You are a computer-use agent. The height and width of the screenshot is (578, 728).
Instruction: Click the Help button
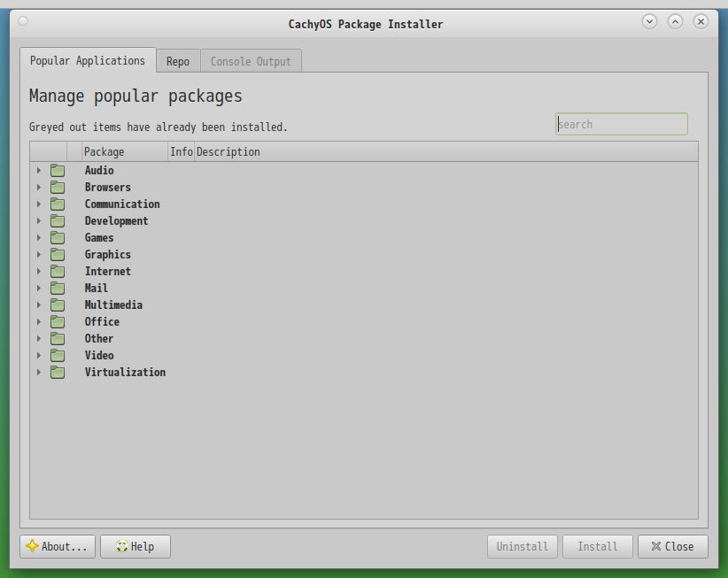[x=136, y=546]
